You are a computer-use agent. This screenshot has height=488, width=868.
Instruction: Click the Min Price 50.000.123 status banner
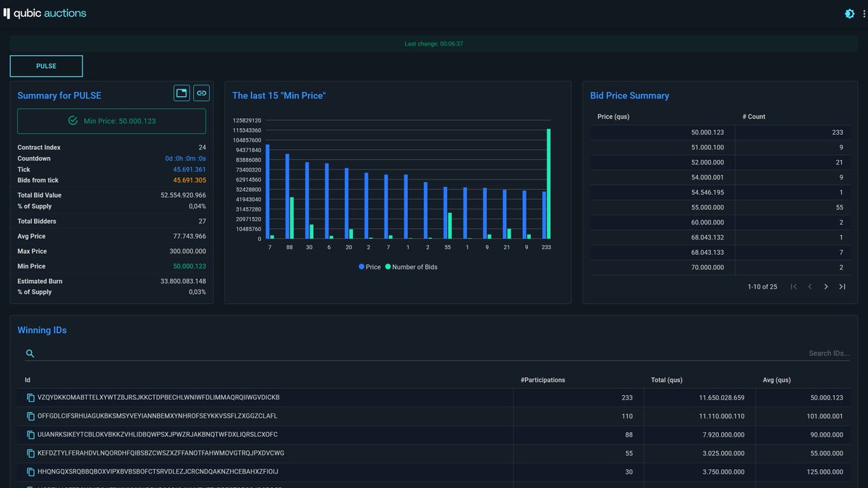tap(111, 120)
